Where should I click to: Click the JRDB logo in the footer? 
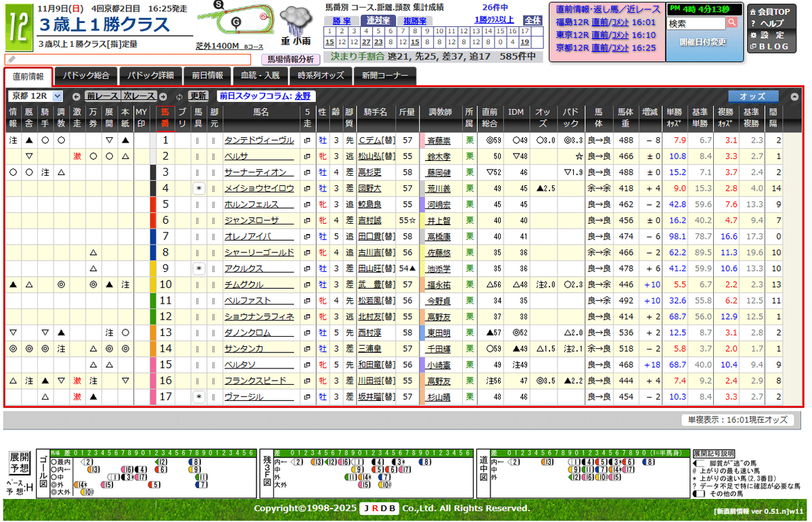click(x=379, y=508)
